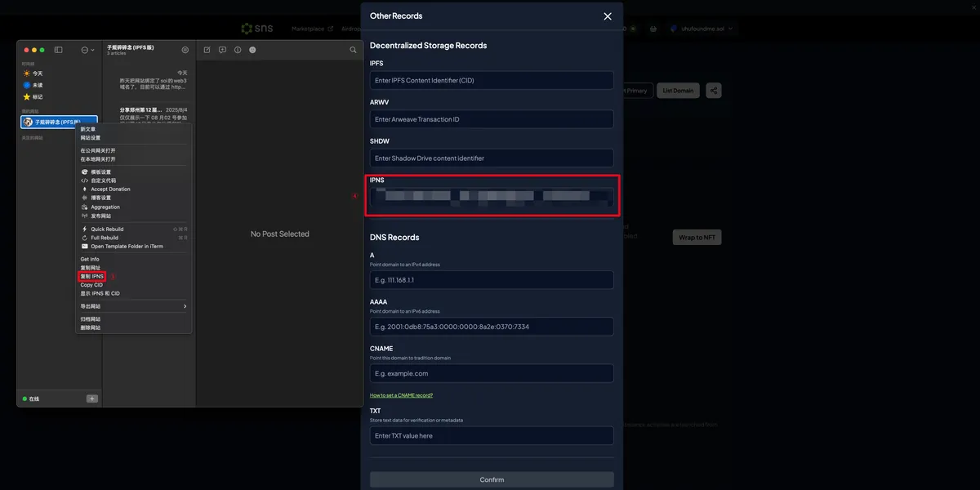Click the IPFS Content Identifier input field
The image size is (980, 490).
coord(491,80)
